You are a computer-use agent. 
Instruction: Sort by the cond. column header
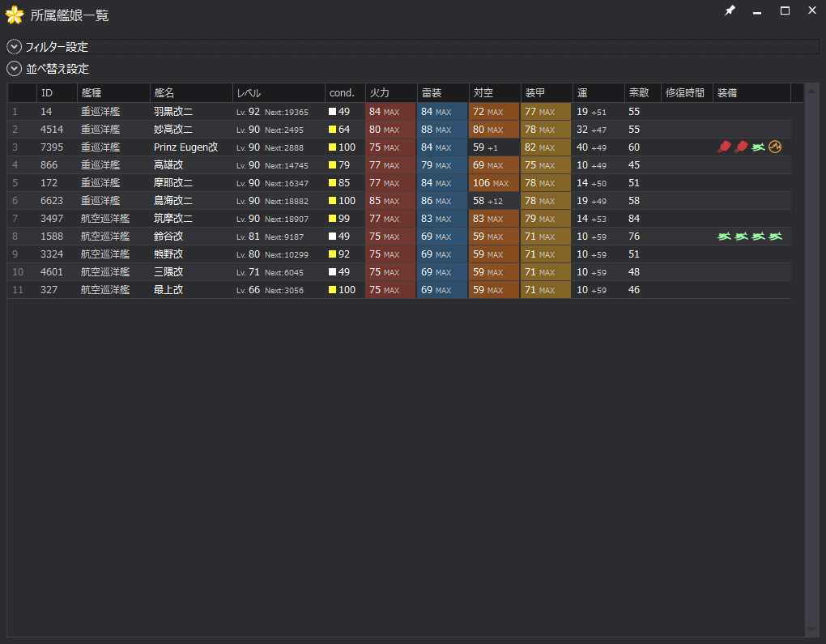345,93
